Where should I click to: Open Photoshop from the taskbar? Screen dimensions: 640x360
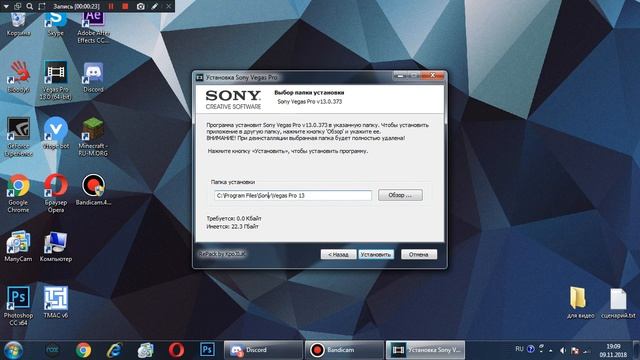pyautogui.click(x=207, y=350)
